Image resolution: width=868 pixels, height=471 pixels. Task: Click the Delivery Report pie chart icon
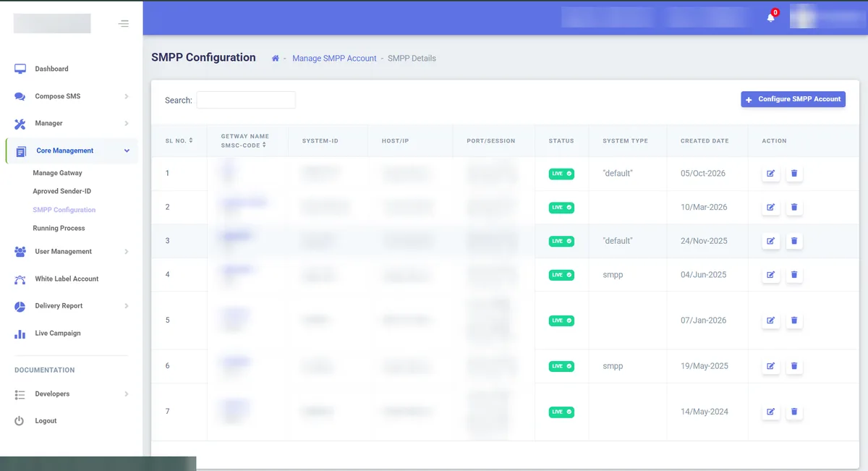tap(20, 306)
